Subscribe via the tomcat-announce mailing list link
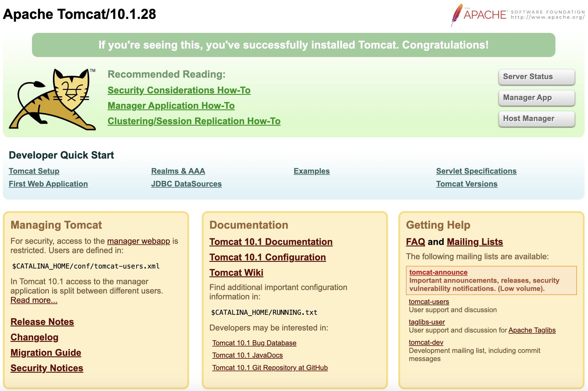Screen dimensions: 588x391 coord(438,272)
